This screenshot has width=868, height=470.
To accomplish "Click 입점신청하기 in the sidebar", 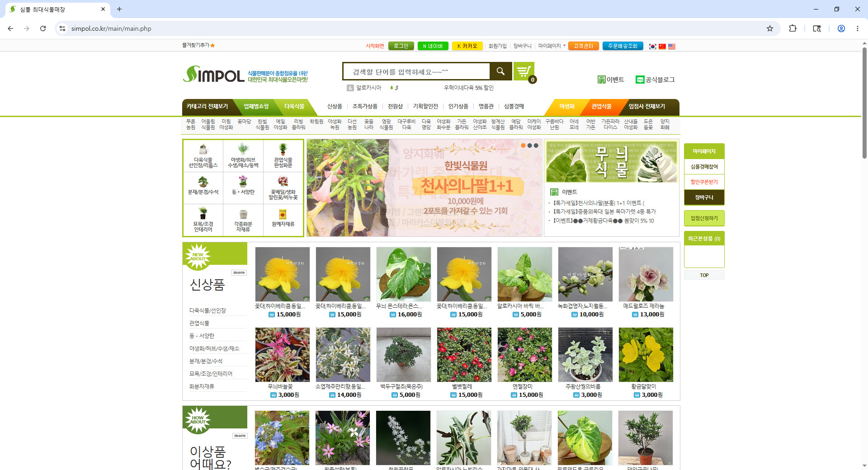I will 704,218.
